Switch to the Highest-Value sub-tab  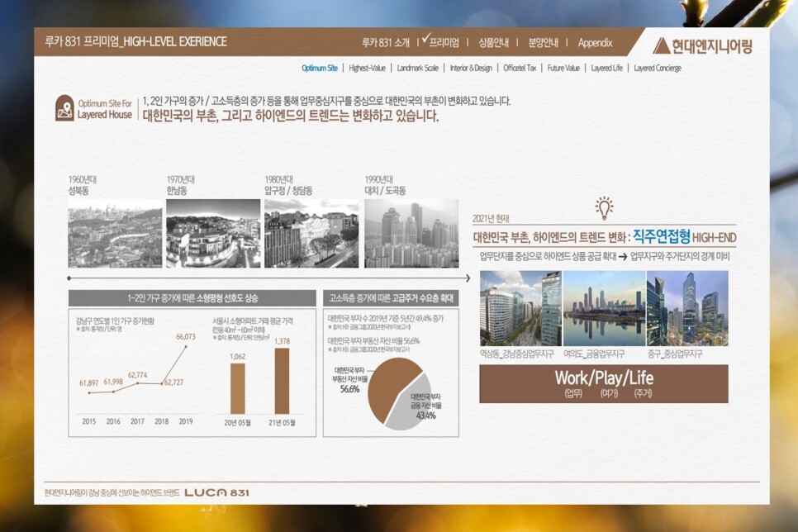click(x=367, y=68)
